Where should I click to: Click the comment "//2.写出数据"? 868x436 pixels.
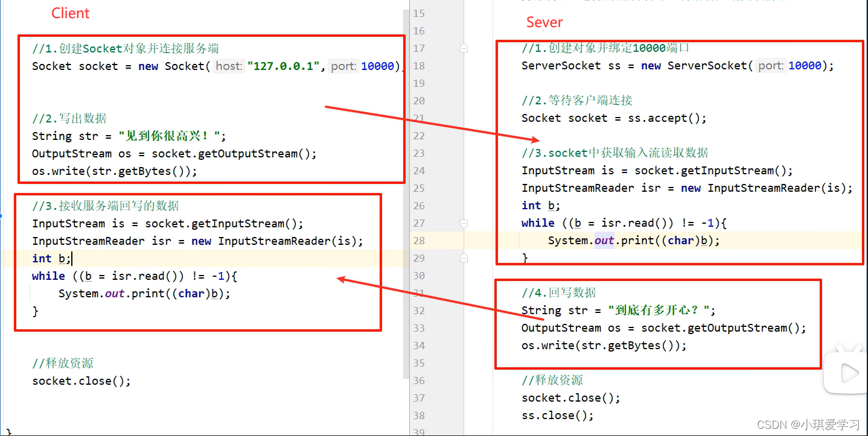[69, 119]
